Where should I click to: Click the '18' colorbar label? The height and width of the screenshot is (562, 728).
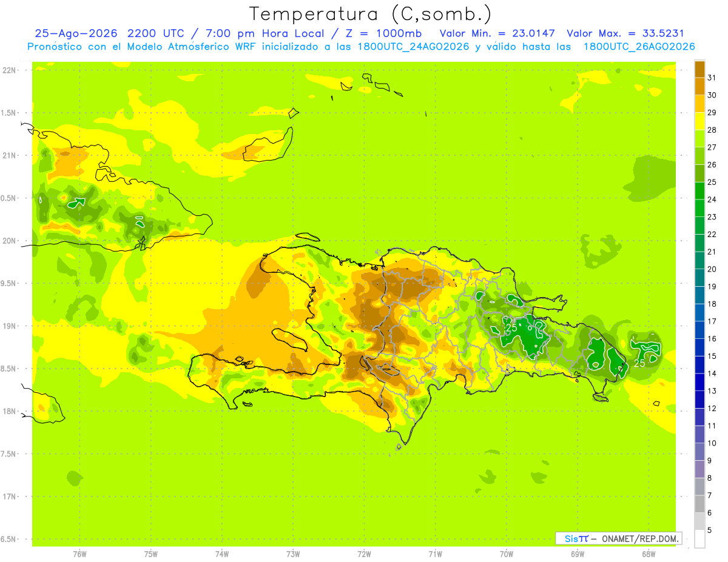click(712, 304)
